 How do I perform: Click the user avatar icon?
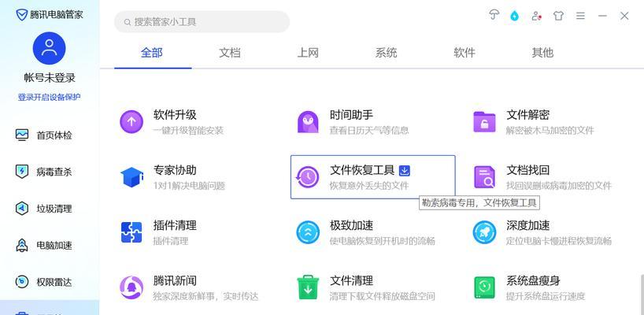50,48
